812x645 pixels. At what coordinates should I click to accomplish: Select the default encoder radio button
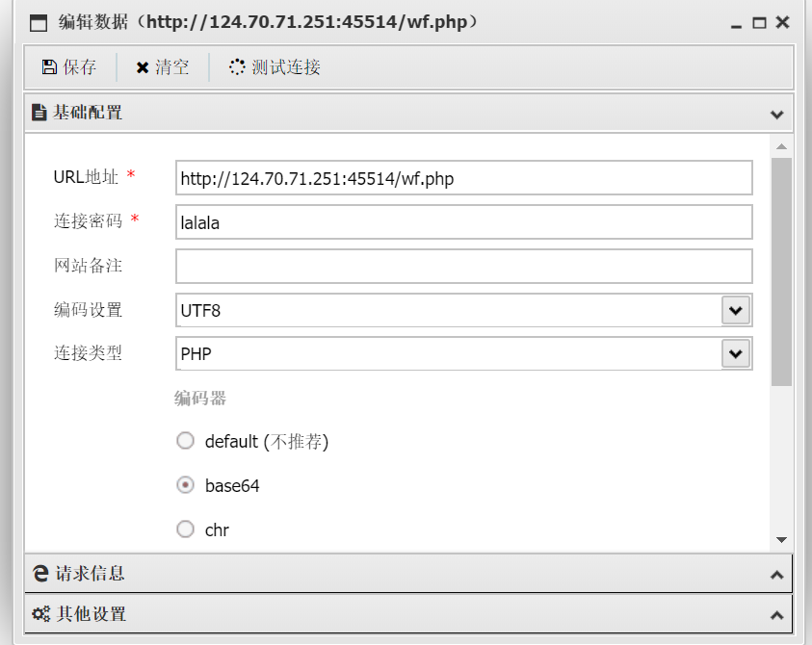(185, 441)
